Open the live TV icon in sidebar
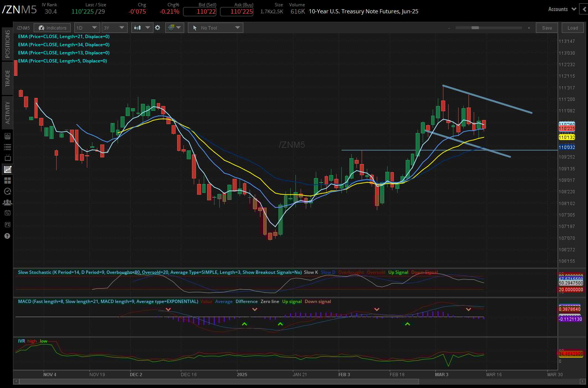The image size is (588, 388). coord(7,158)
